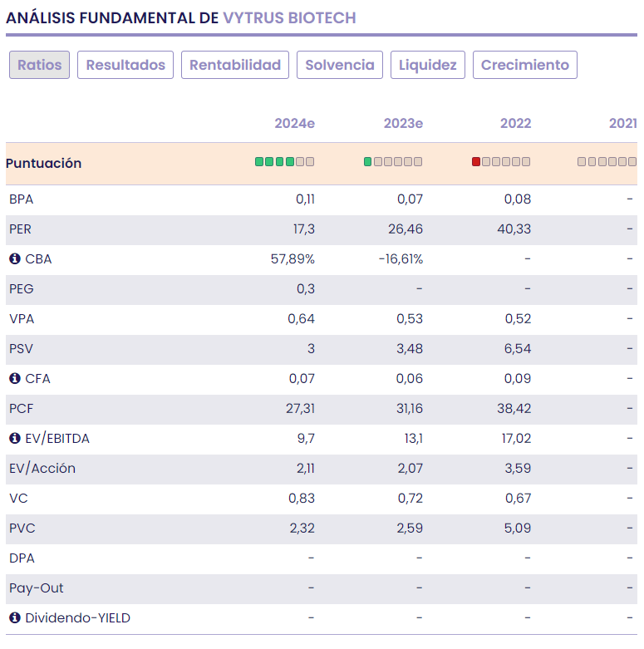The width and height of the screenshot is (644, 649).
Task: Click the 2023e column header
Action: coord(403,124)
